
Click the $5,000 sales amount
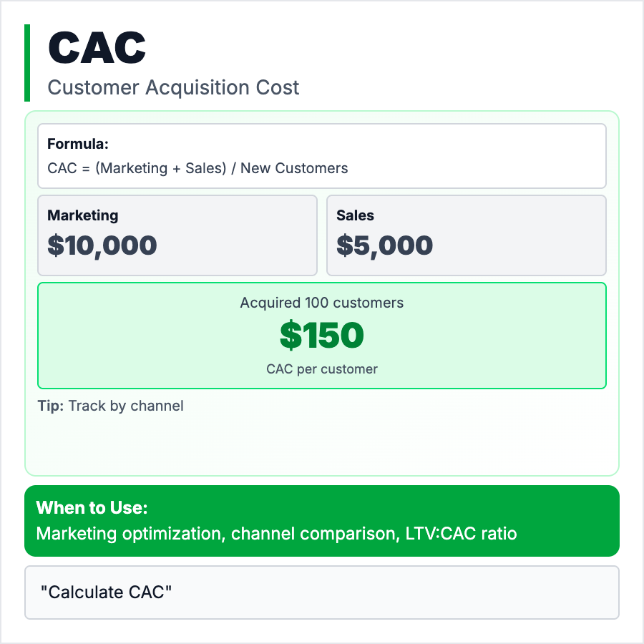point(384,245)
